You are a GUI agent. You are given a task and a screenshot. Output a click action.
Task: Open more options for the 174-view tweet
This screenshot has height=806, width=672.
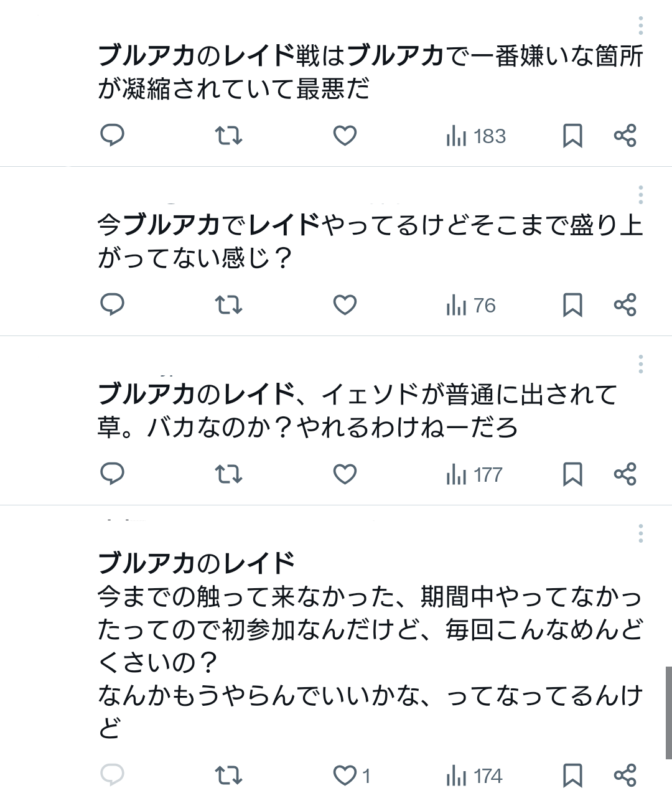(640, 533)
